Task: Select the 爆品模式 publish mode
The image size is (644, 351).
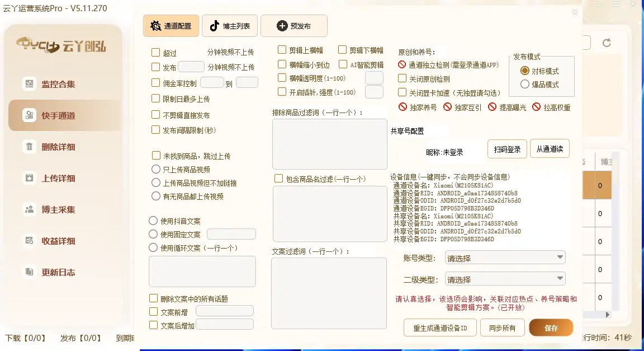Action: click(x=525, y=84)
